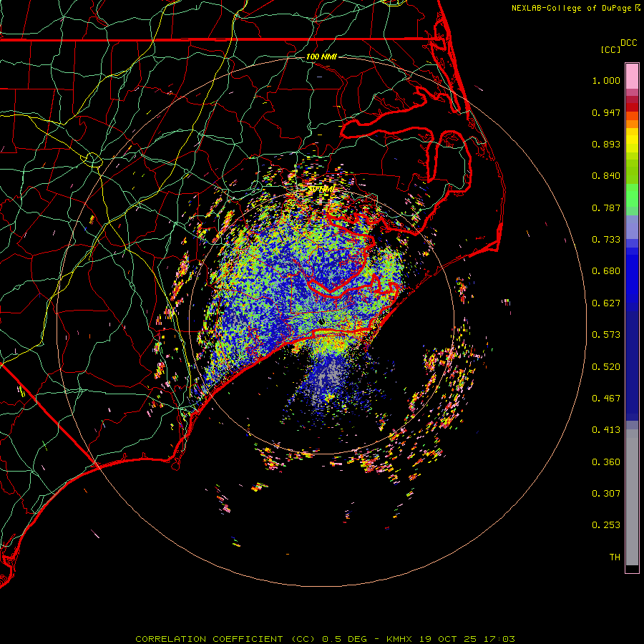This screenshot has height=644, width=644.
Task: Pick the gray segment of the color bar
Action: pos(632,497)
